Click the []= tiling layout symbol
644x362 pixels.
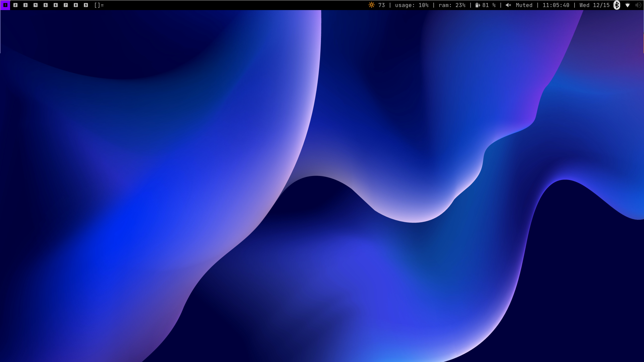point(99,5)
